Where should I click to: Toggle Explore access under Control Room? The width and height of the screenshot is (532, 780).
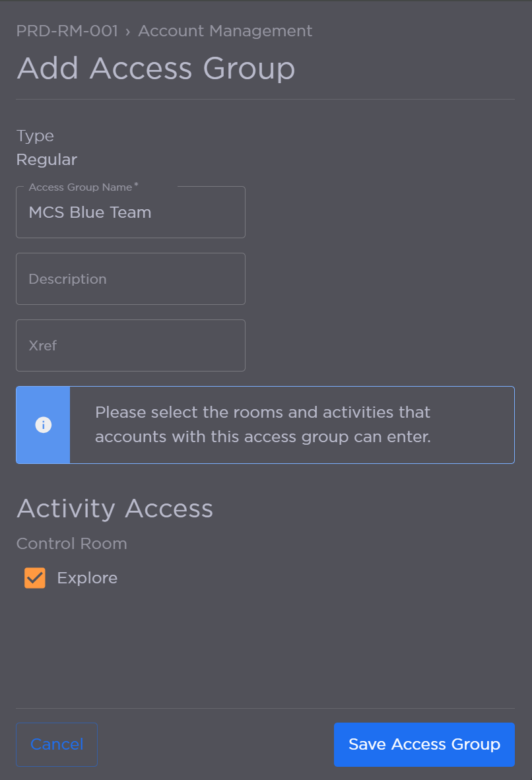[x=34, y=577]
